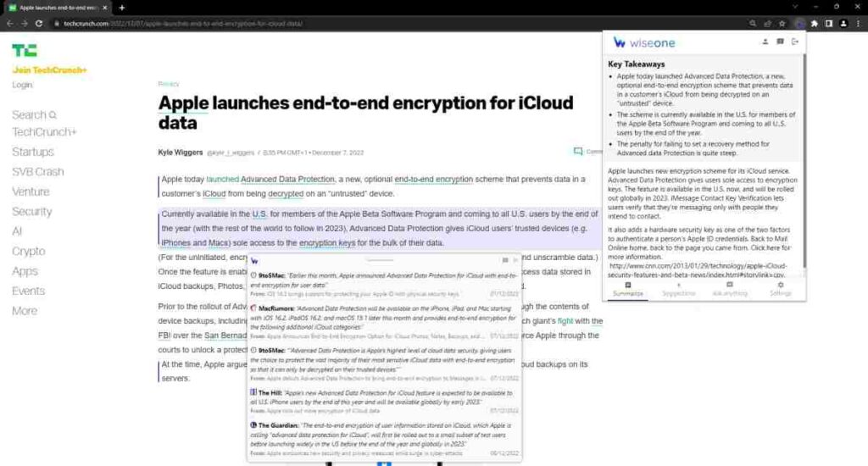Image resolution: width=868 pixels, height=466 pixels.
Task: Reload the page
Action: pos(39,23)
